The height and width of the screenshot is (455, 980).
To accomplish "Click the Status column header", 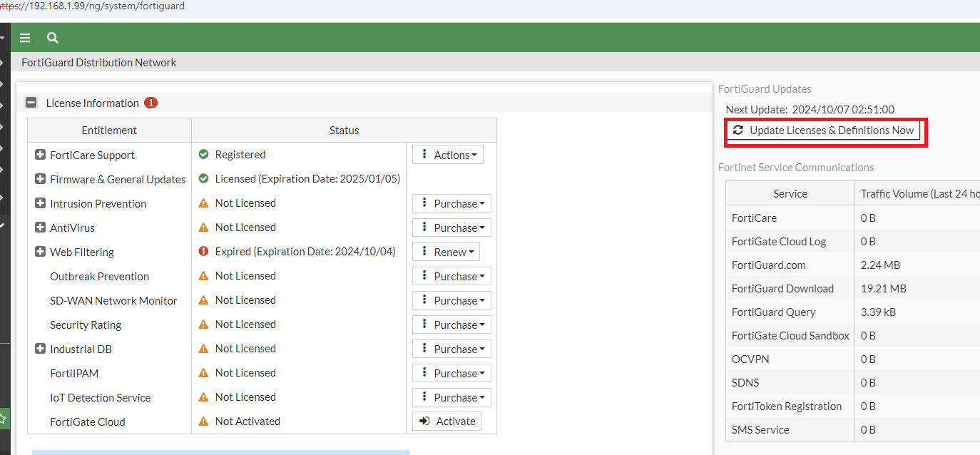I will click(x=344, y=131).
